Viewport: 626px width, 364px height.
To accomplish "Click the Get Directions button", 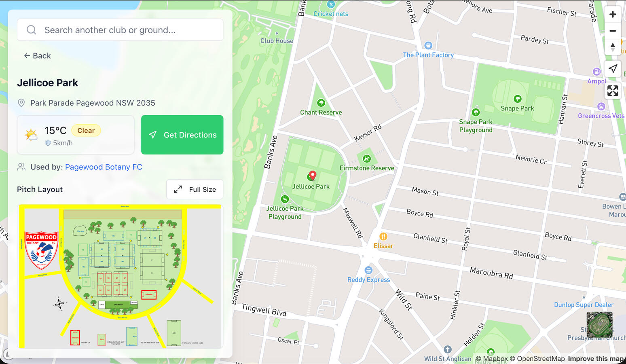I will 182,135.
